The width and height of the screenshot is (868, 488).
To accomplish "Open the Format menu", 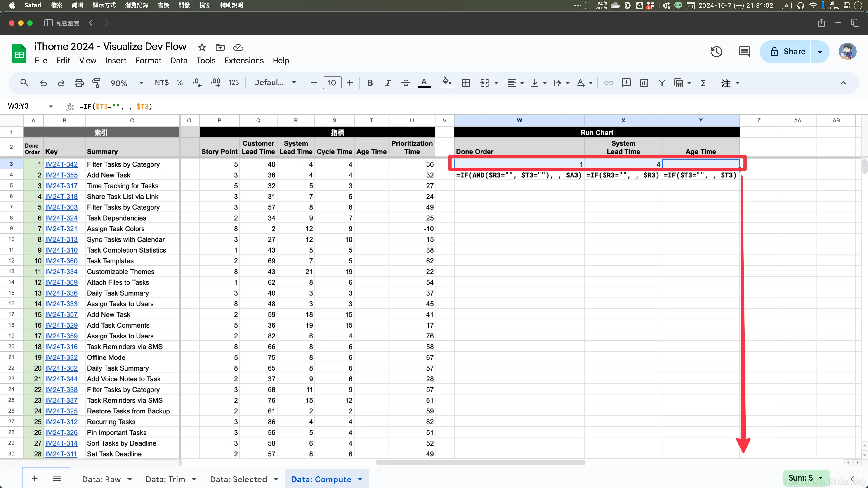I will 148,61.
